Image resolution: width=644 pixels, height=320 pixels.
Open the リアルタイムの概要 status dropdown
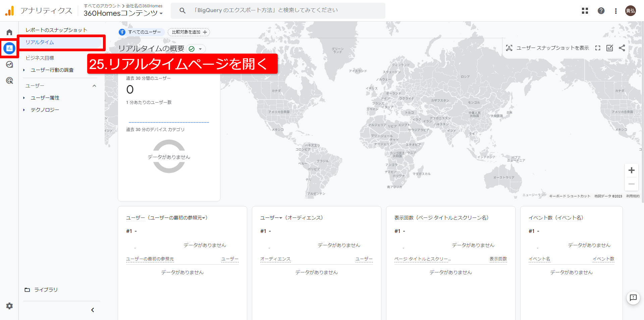click(200, 49)
